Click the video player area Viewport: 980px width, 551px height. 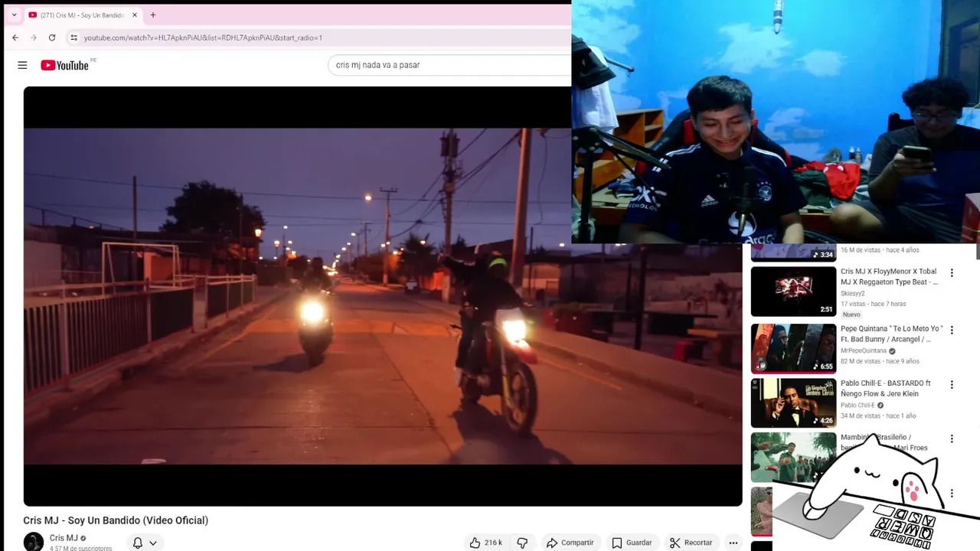[383, 296]
